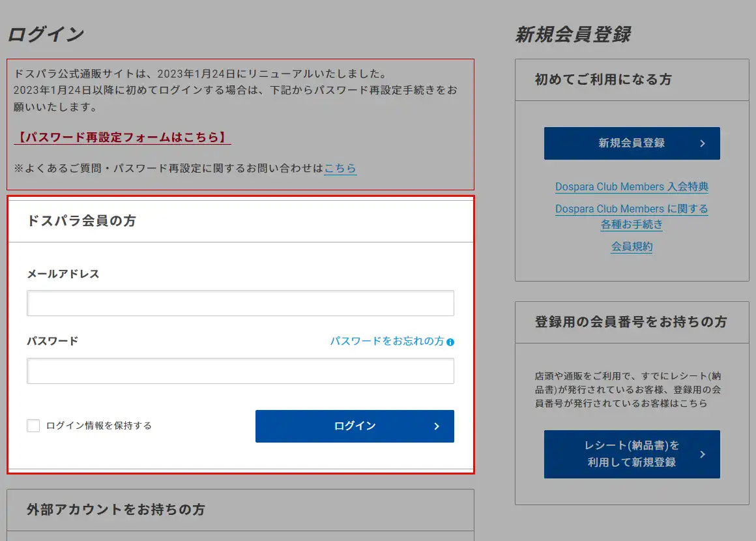The height and width of the screenshot is (541, 756).
Task: Click the こちら inquiry link
Action: point(340,168)
